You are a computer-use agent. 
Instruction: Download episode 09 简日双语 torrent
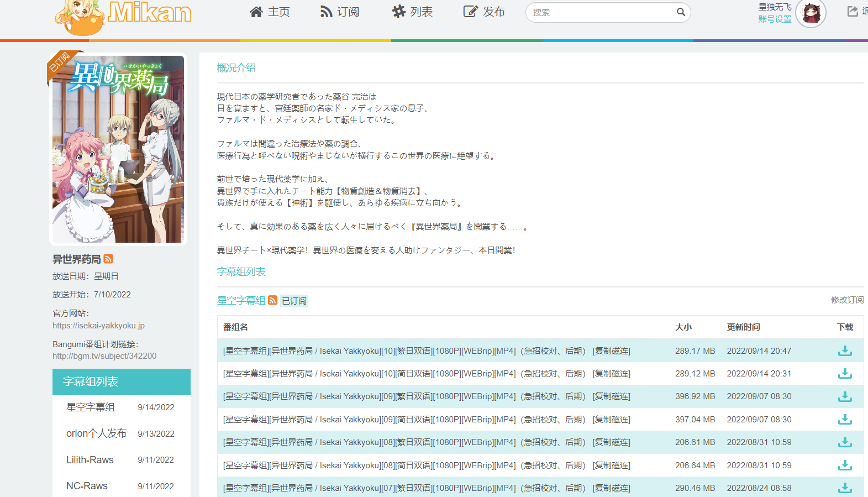844,420
